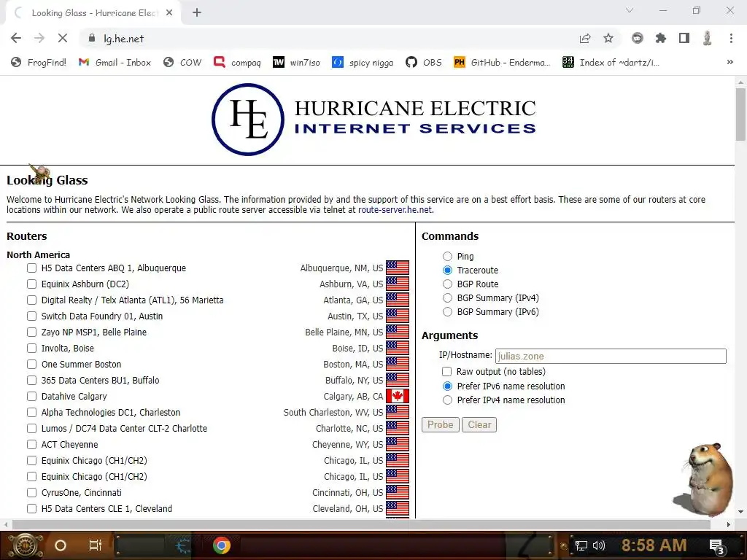Image resolution: width=747 pixels, height=560 pixels.
Task: Open the taskbar search circle
Action: click(x=60, y=545)
